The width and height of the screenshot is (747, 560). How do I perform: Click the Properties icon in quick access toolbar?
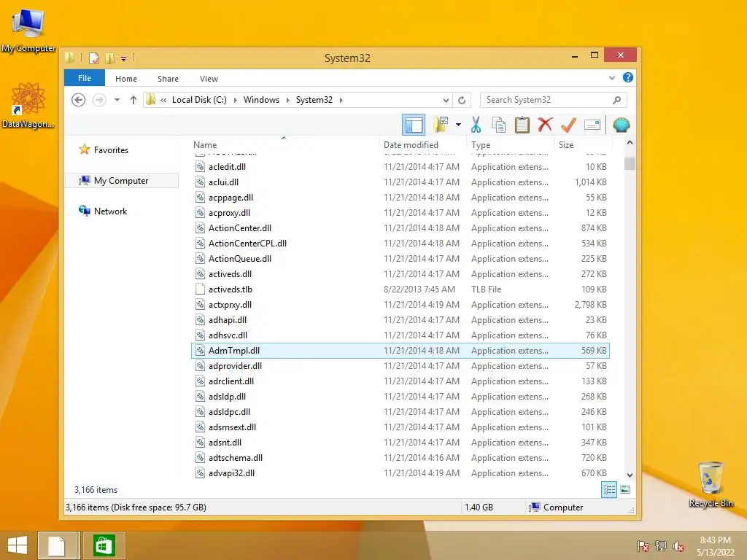[94, 58]
